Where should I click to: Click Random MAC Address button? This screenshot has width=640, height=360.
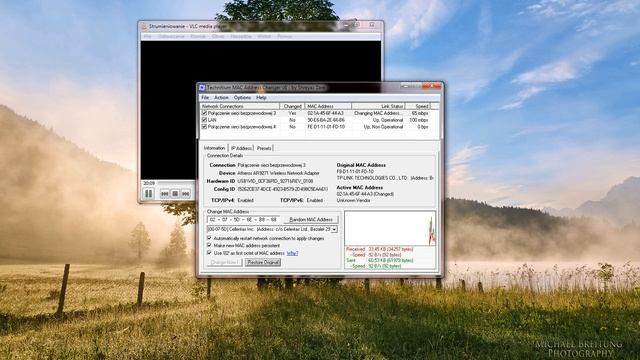(311, 220)
